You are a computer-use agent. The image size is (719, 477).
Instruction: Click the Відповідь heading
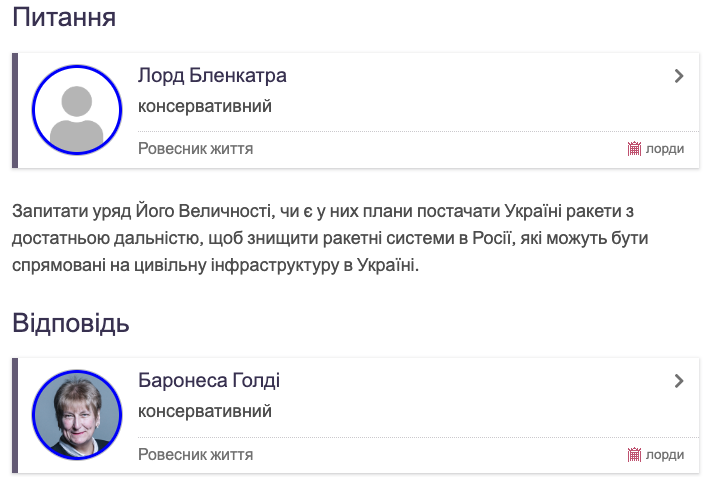[71, 323]
